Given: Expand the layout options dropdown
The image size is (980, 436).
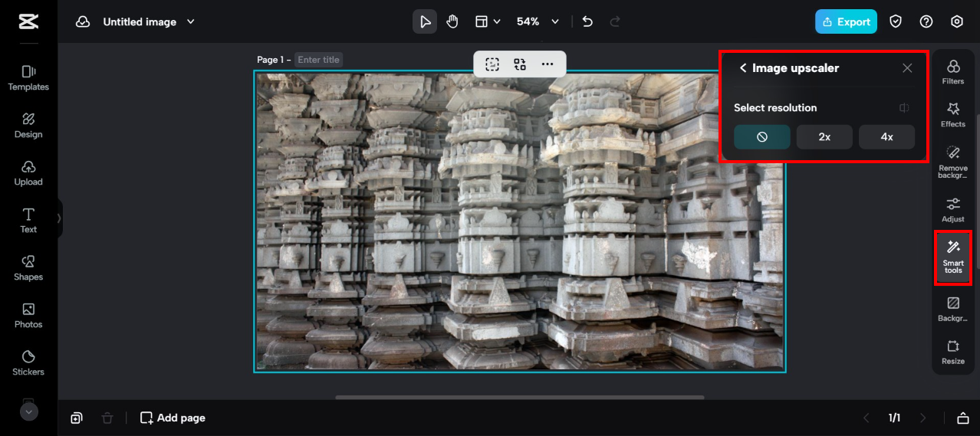Looking at the screenshot, I should (x=497, y=21).
